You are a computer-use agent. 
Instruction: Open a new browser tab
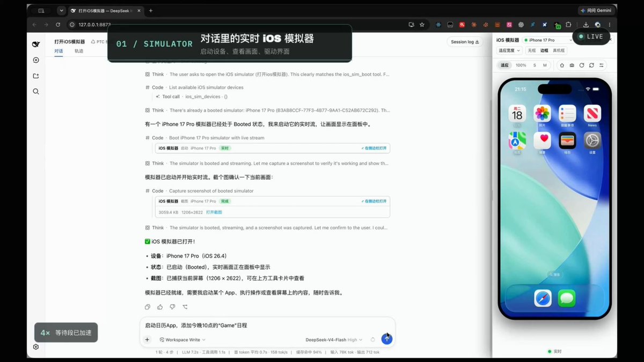[151, 10]
